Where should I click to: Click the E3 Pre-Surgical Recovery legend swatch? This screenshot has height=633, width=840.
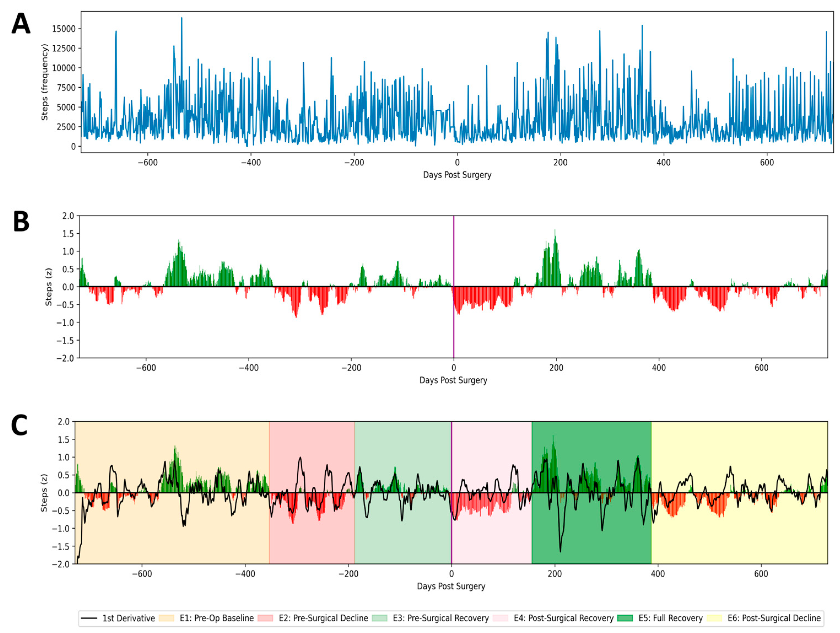379,618
